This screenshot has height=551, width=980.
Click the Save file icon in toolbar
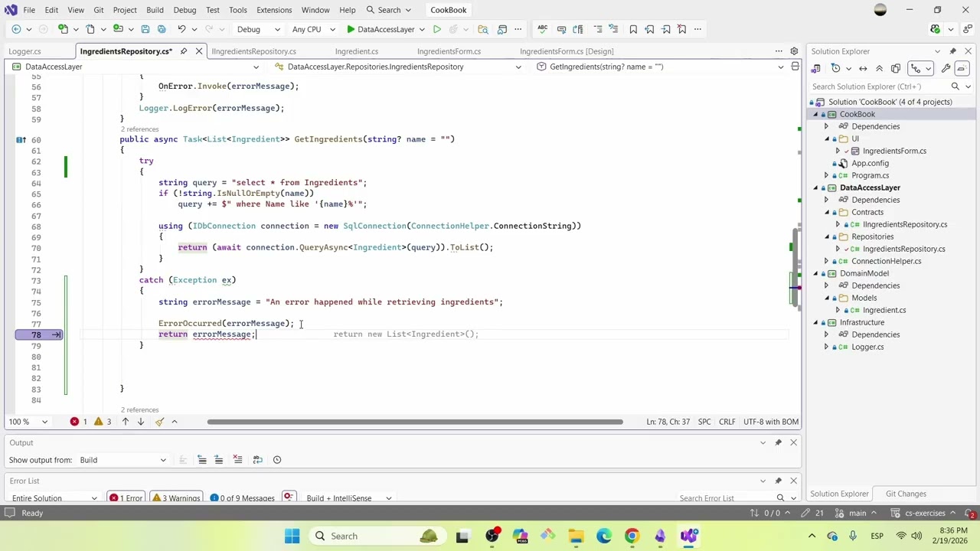(145, 29)
